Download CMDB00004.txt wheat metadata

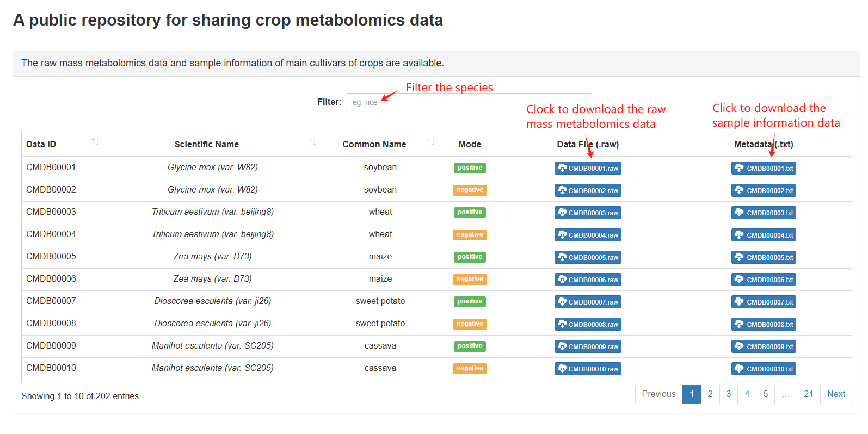(x=764, y=235)
